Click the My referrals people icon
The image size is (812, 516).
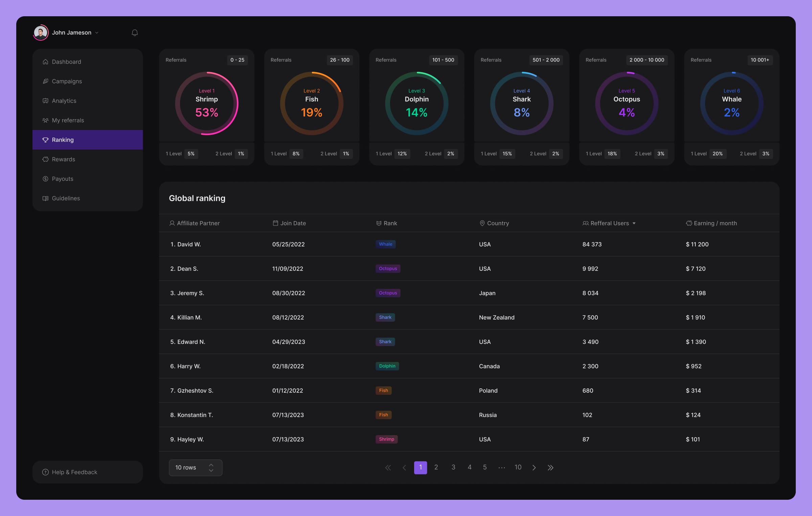[x=45, y=120]
